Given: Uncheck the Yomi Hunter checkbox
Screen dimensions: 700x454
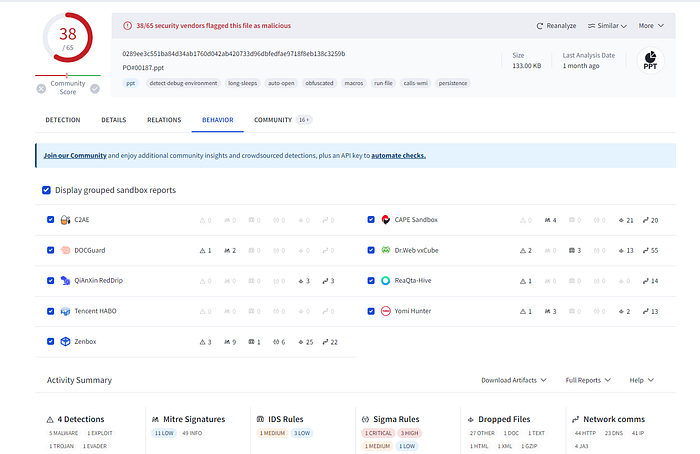Looking at the screenshot, I should point(371,311).
